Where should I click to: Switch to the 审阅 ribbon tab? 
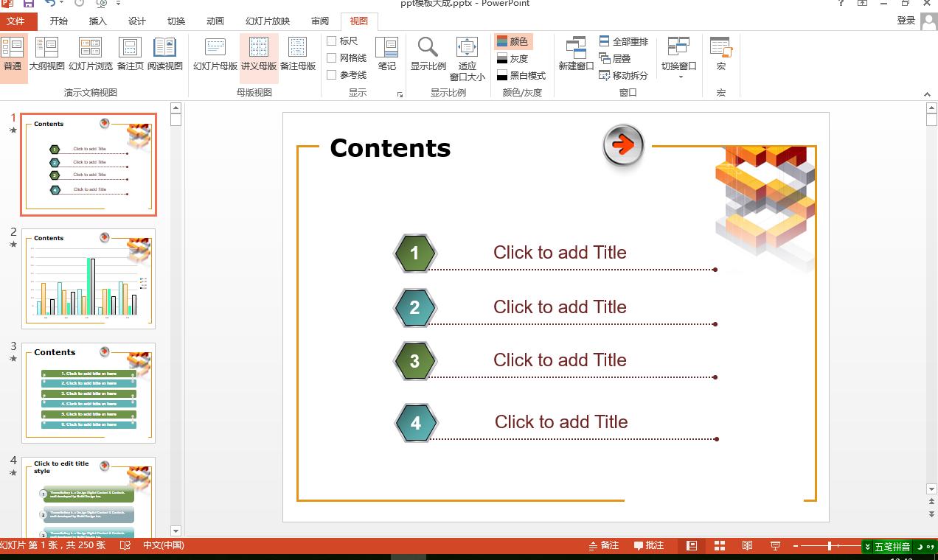tap(320, 21)
